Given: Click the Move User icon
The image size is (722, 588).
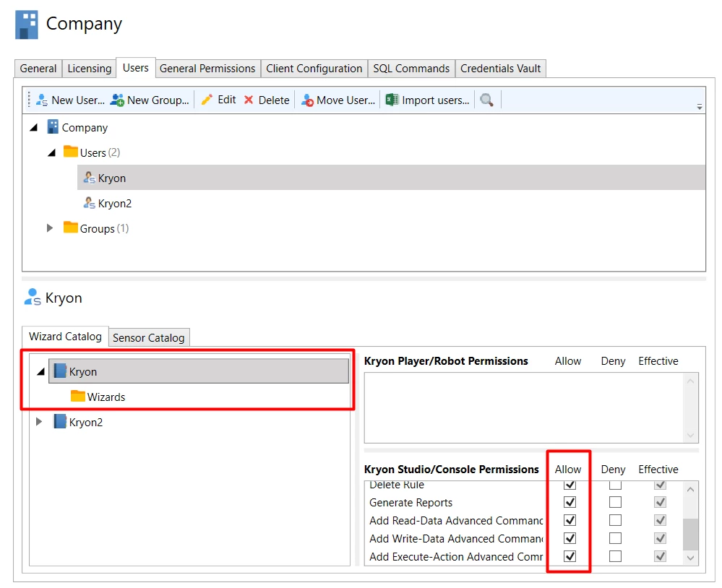Looking at the screenshot, I should (x=307, y=100).
